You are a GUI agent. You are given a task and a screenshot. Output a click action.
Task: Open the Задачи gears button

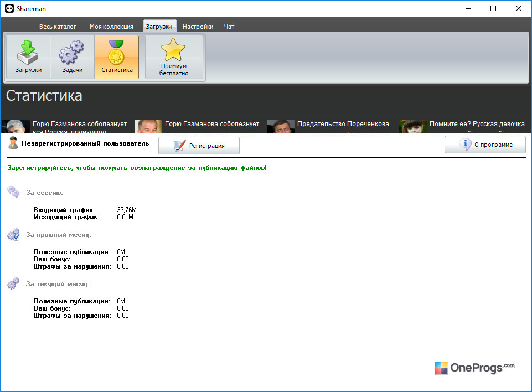(73, 57)
